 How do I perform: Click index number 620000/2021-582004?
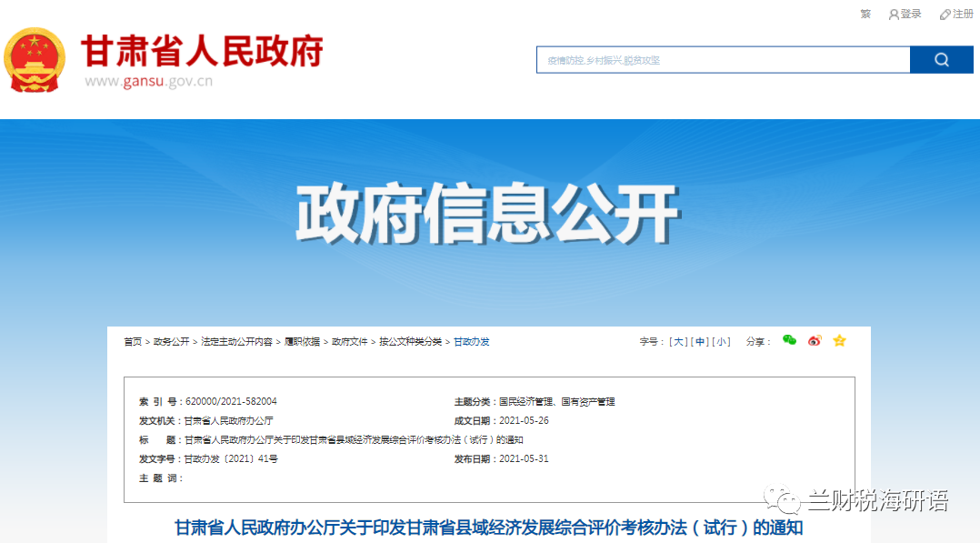(x=231, y=402)
